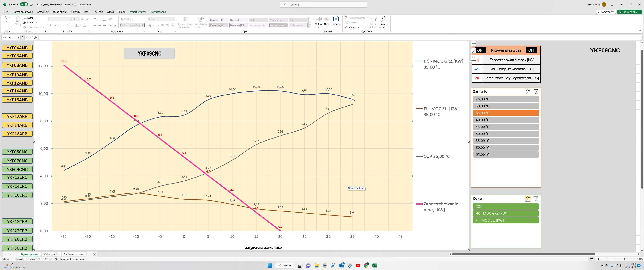The image size is (644, 270).
Task: Click the YKF09CNC green model button
Action: click(x=17, y=169)
